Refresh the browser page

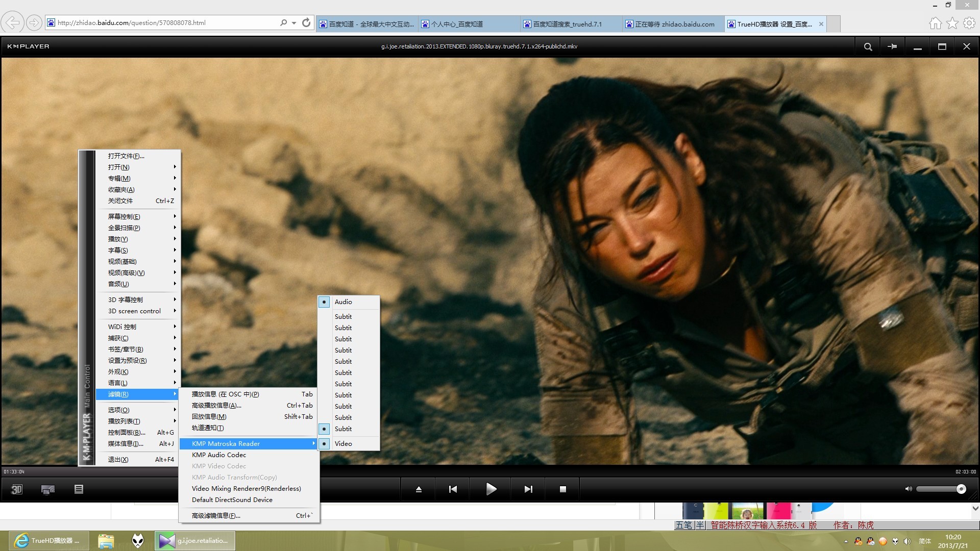(x=306, y=22)
